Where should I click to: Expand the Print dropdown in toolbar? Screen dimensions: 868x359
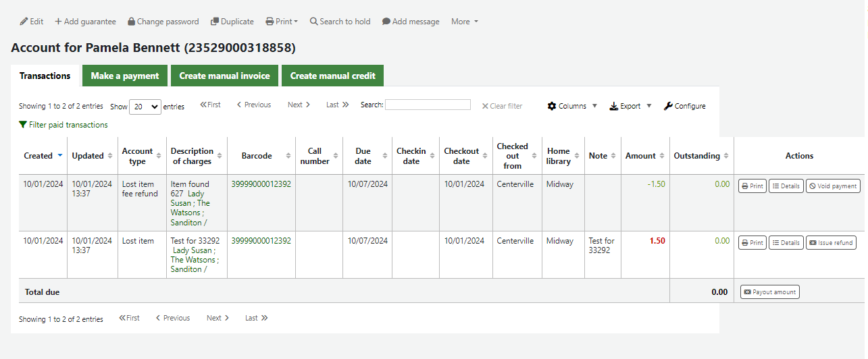(282, 22)
